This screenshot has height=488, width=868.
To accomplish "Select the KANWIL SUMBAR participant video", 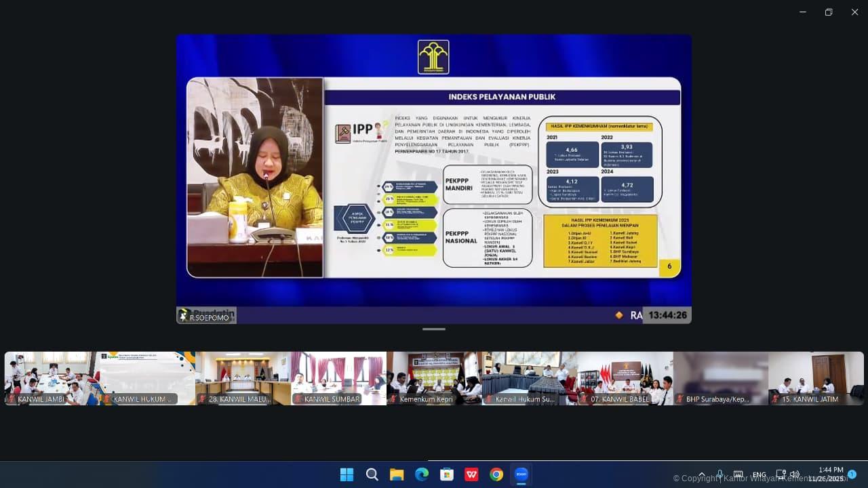I will tap(338, 378).
